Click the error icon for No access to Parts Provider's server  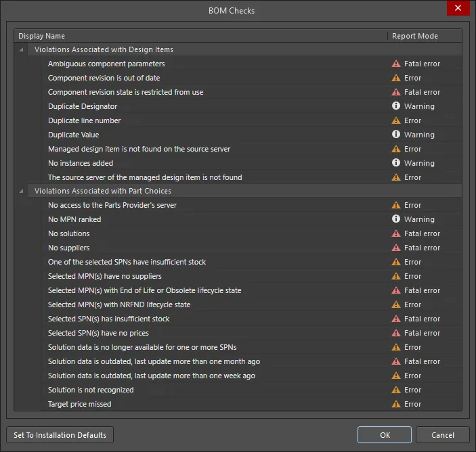coord(396,206)
